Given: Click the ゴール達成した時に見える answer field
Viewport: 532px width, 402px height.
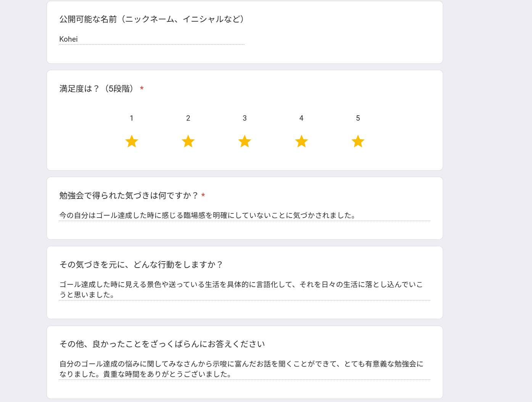Looking at the screenshot, I should [x=244, y=289].
